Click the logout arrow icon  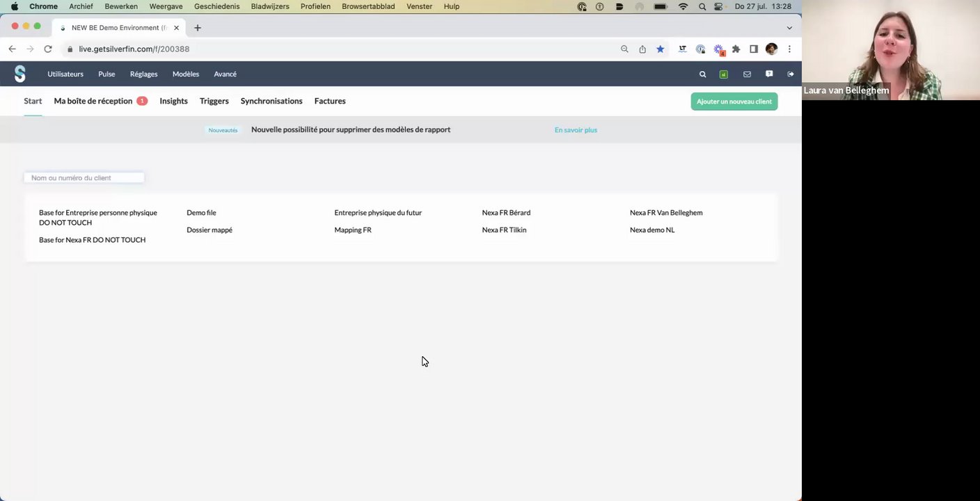pyautogui.click(x=791, y=74)
